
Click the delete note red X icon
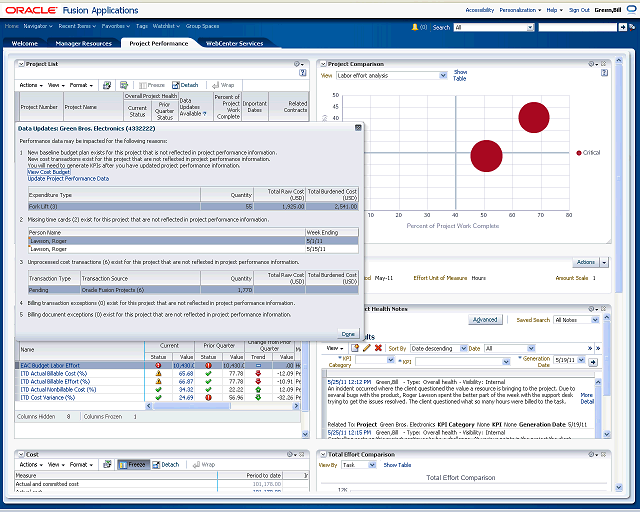point(378,348)
